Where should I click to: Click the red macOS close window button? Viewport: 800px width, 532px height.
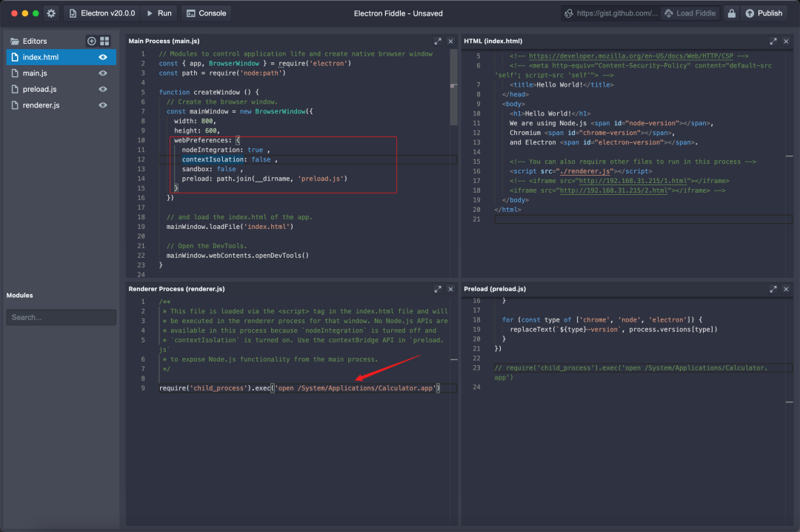click(14, 13)
